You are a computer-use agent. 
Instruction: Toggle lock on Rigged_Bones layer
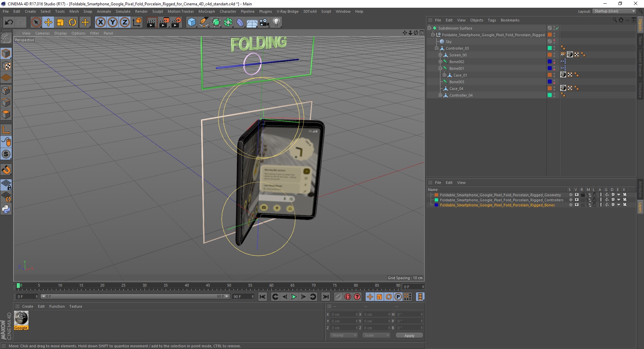(x=594, y=205)
